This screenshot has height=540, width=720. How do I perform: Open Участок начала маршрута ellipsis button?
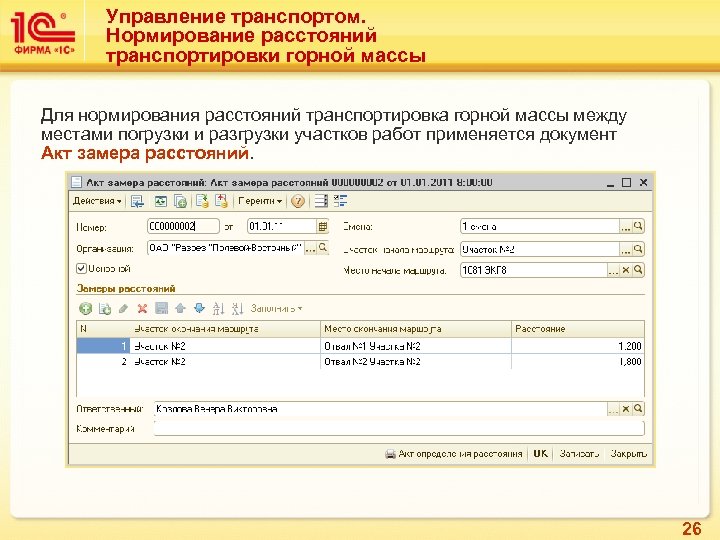coord(625,249)
